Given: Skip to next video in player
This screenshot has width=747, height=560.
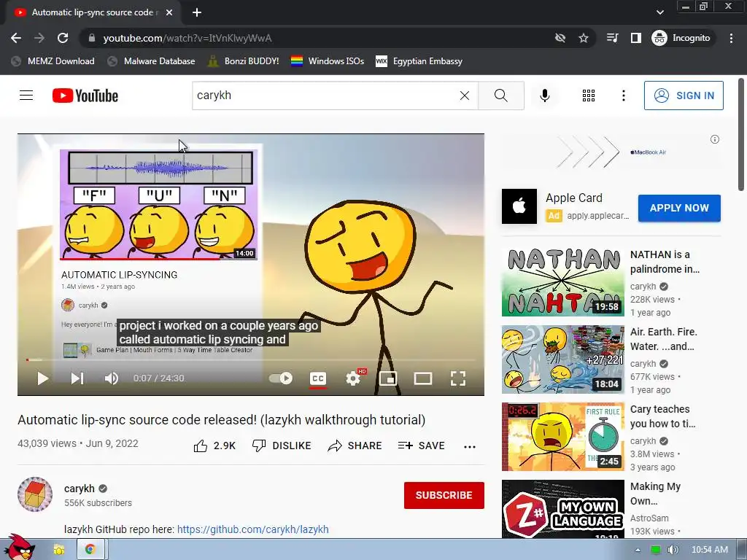Looking at the screenshot, I should click(x=77, y=378).
